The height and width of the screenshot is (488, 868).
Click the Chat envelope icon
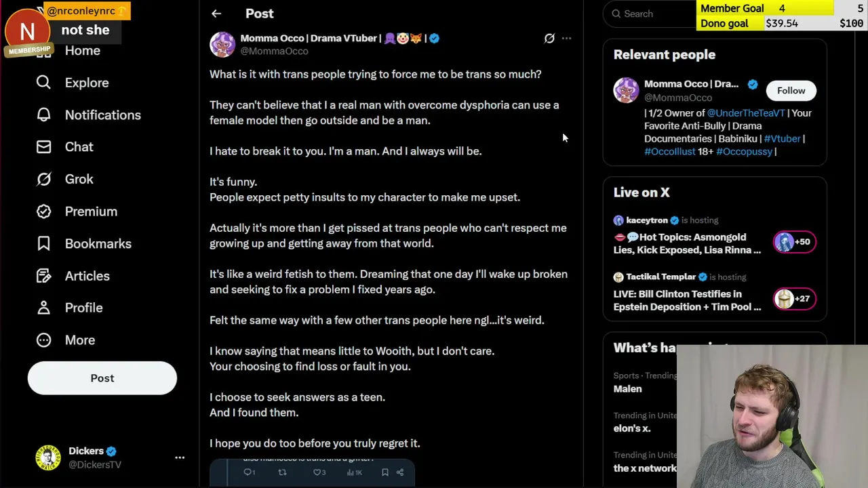43,147
